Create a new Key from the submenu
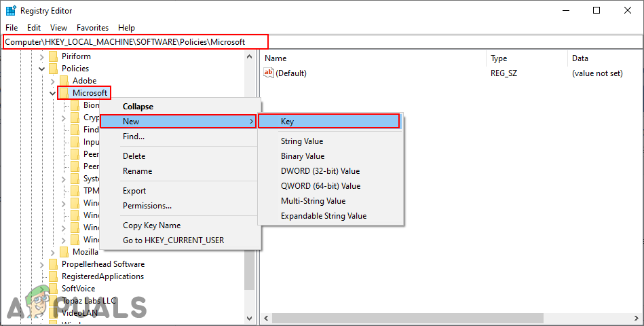Image resolution: width=644 pixels, height=326 pixels. pos(329,122)
